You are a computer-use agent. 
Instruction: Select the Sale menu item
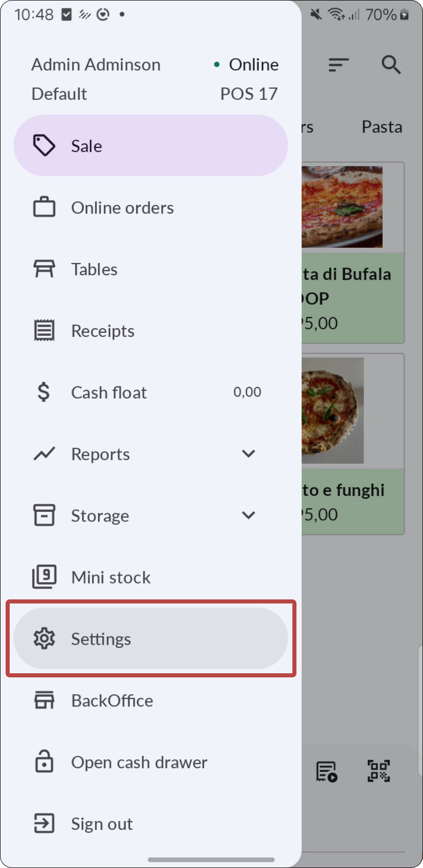pos(151,146)
